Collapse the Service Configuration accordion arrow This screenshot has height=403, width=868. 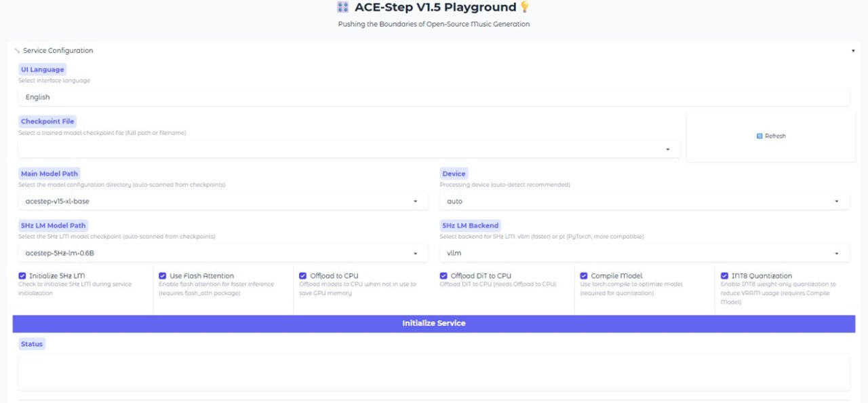click(853, 51)
